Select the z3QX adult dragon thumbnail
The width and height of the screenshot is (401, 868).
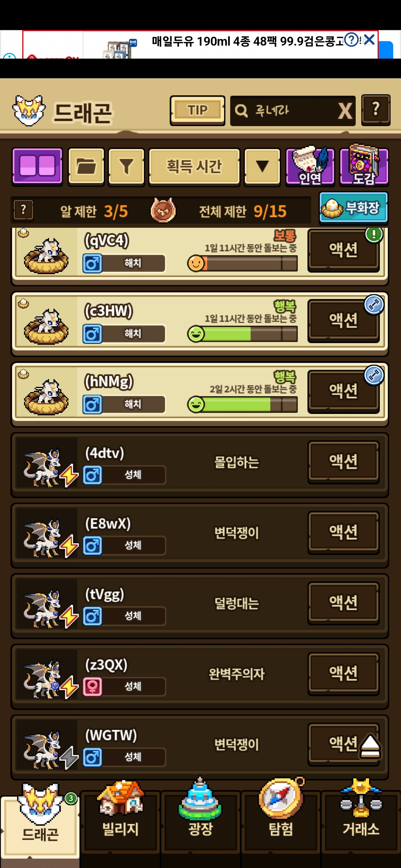click(x=46, y=674)
